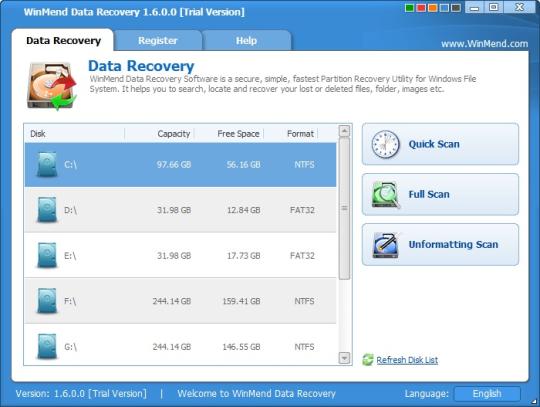Click the G:\ drive icon
This screenshot has height=407, width=540.
pyautogui.click(x=47, y=346)
